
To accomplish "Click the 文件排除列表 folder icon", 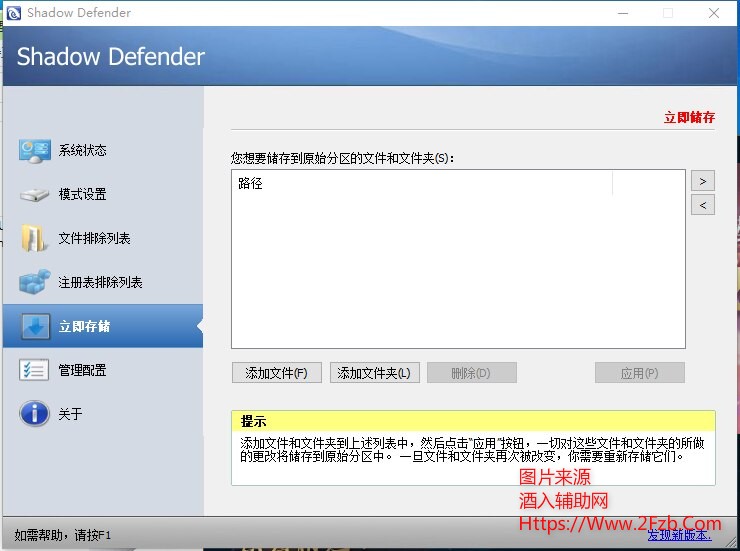I will (x=34, y=238).
